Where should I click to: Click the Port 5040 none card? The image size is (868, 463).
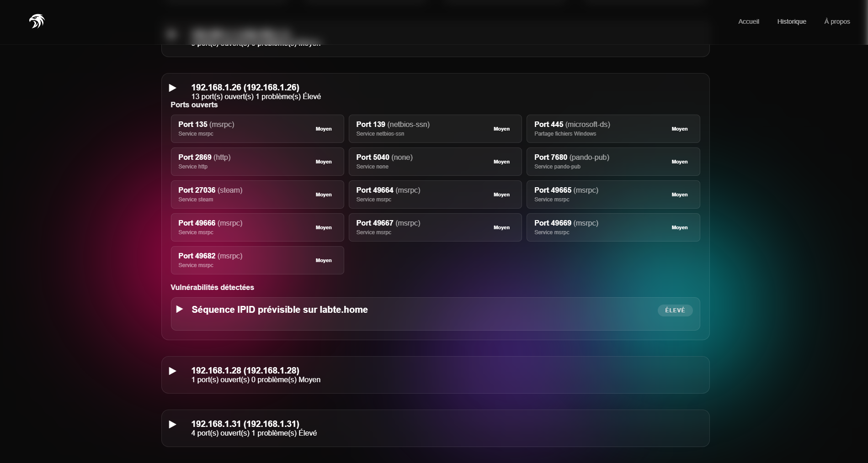tap(435, 162)
